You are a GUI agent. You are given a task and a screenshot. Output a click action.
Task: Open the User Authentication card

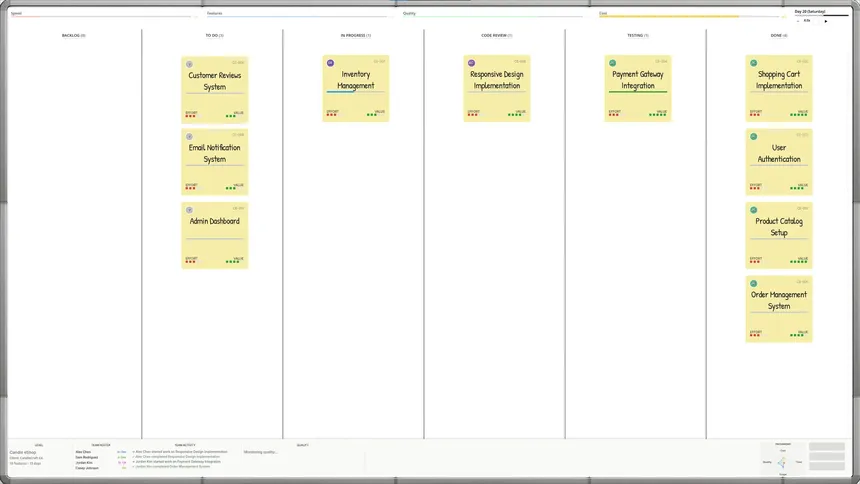[779, 162]
